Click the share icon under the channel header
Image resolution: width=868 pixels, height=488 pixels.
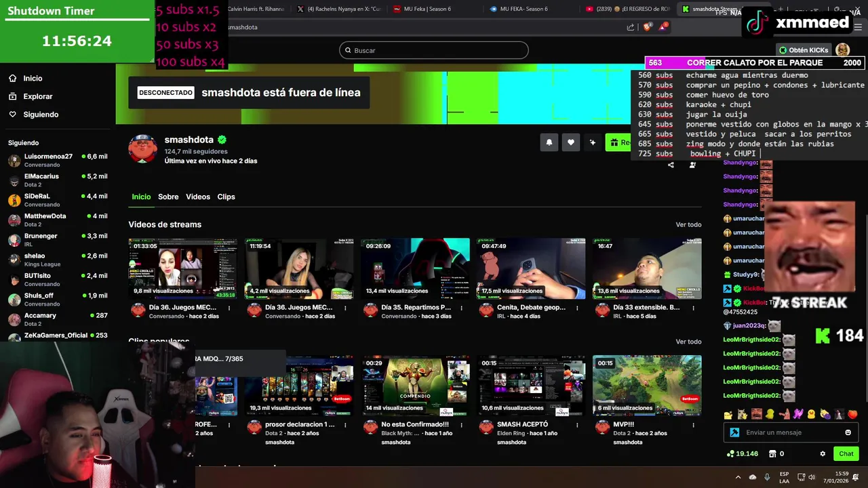point(671,165)
